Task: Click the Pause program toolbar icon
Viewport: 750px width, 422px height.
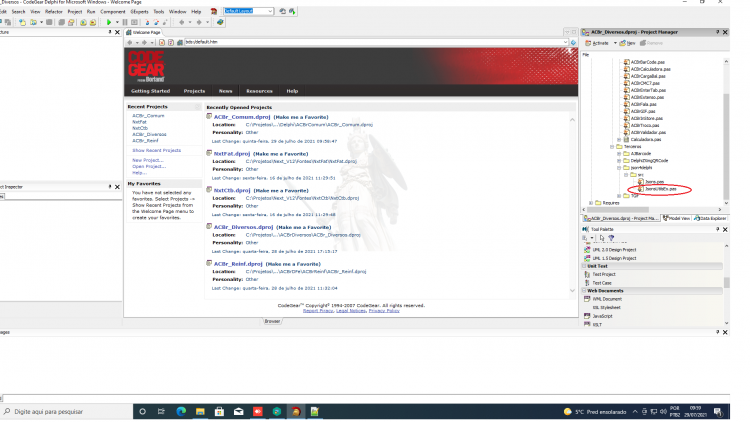Action: 125,22
